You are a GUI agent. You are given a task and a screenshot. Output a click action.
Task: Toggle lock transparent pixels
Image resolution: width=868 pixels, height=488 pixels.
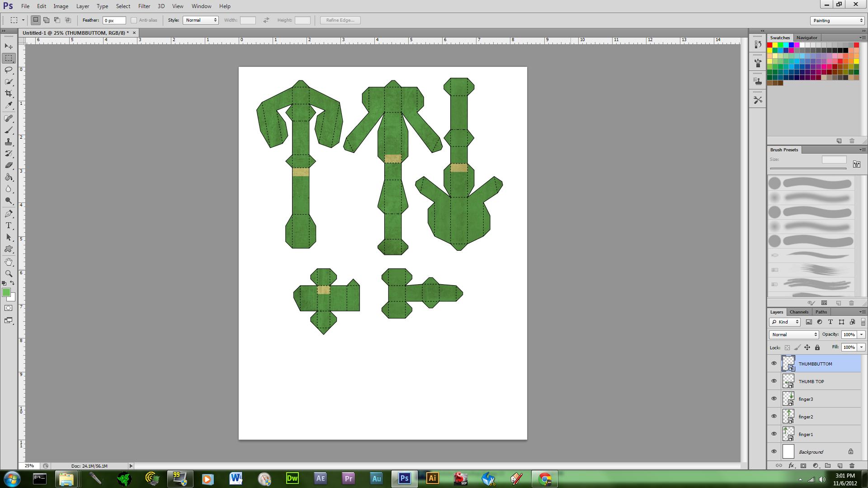787,347
